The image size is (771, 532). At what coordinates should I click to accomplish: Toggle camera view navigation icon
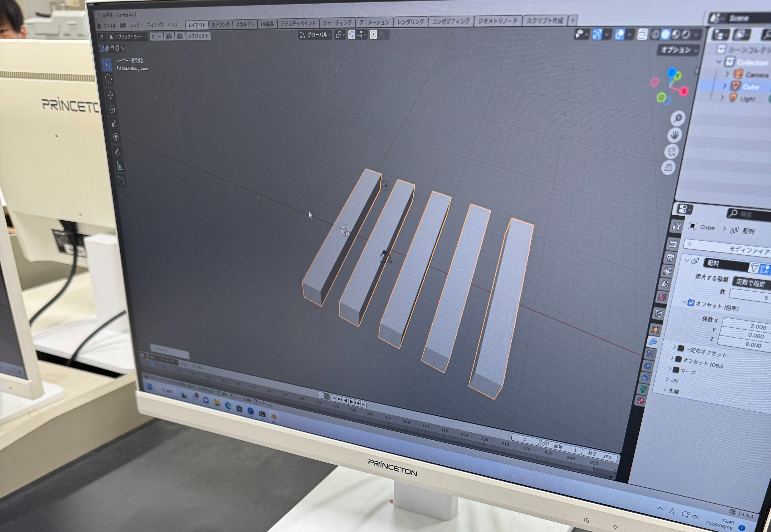[x=672, y=152]
